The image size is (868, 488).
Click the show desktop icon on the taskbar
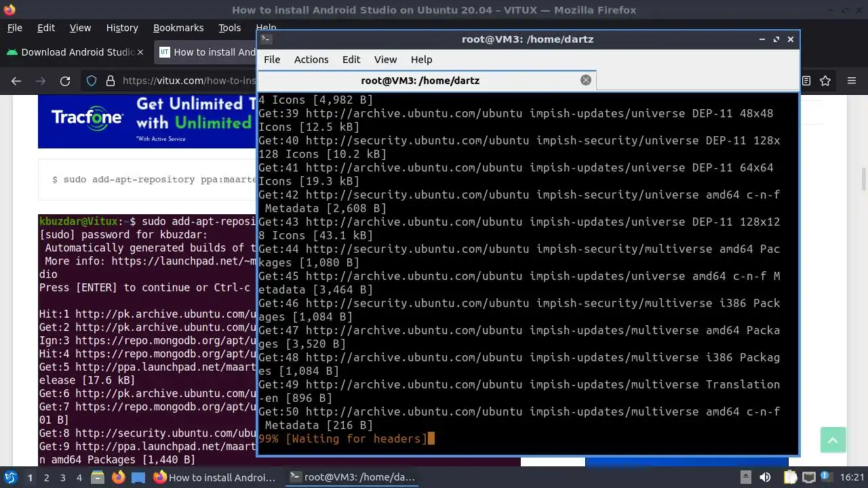coord(138,477)
